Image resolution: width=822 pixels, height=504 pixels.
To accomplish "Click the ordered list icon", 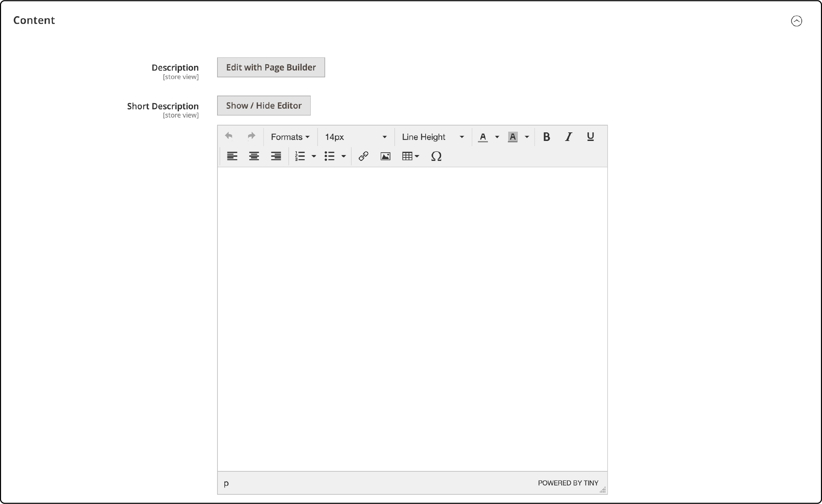I will pos(300,156).
